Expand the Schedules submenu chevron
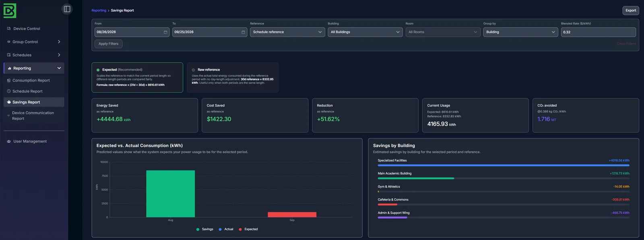The width and height of the screenshot is (644, 240). pos(59,55)
